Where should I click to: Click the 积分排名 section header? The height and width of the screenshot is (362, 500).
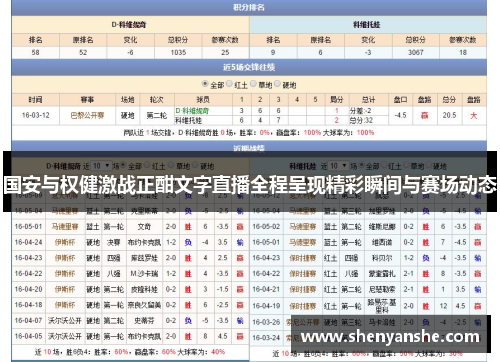(249, 7)
